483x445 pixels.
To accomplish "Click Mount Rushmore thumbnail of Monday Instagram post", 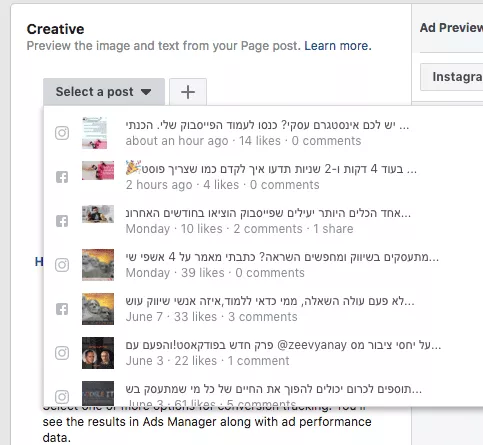I will pyautogui.click(x=98, y=265).
